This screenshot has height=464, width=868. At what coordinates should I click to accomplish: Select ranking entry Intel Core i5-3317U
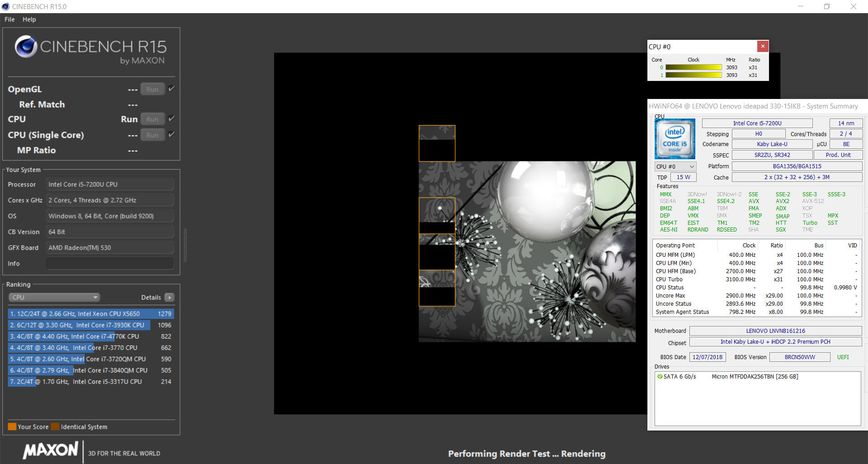pyautogui.click(x=91, y=381)
